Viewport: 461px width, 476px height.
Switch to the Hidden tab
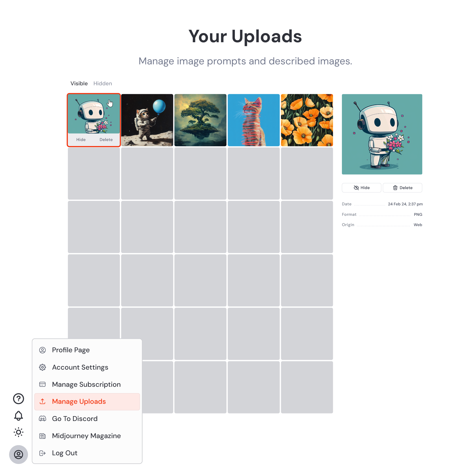click(103, 83)
